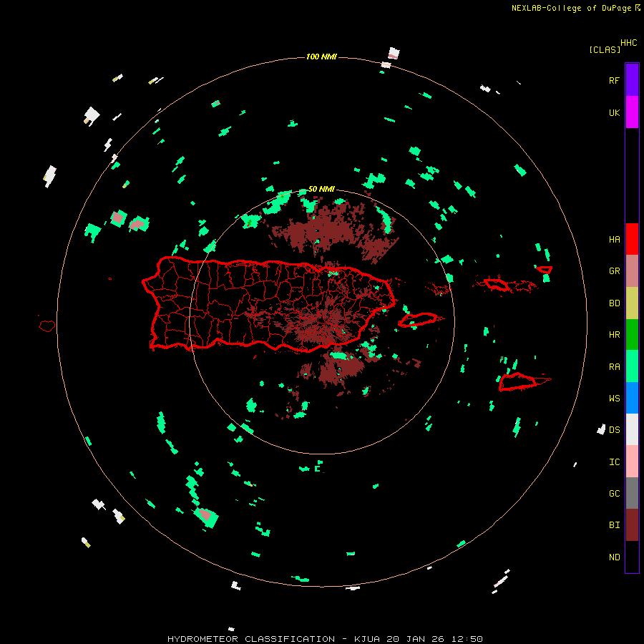The image size is (644, 644).
Task: Click the 'RA' legend label
Action: [615, 367]
